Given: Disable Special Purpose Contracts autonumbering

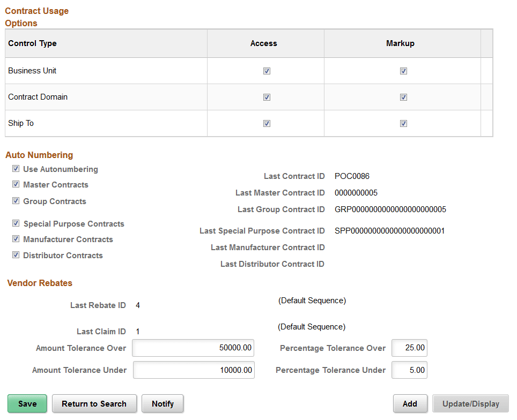Looking at the screenshot, I should click(x=16, y=223).
